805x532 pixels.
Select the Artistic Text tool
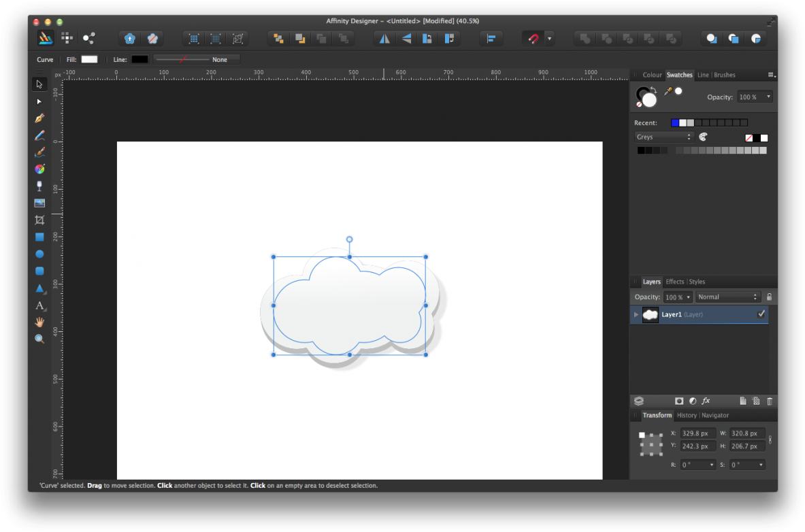point(39,305)
